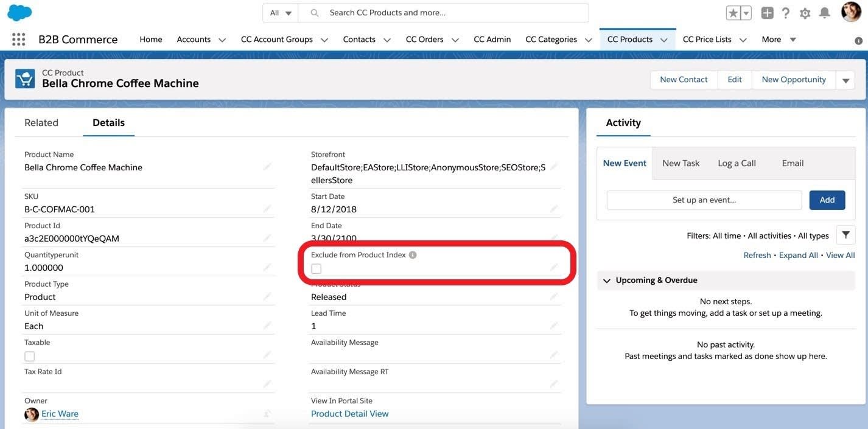The image size is (868, 429).
Task: Switch to the Related tab
Action: pos(41,122)
